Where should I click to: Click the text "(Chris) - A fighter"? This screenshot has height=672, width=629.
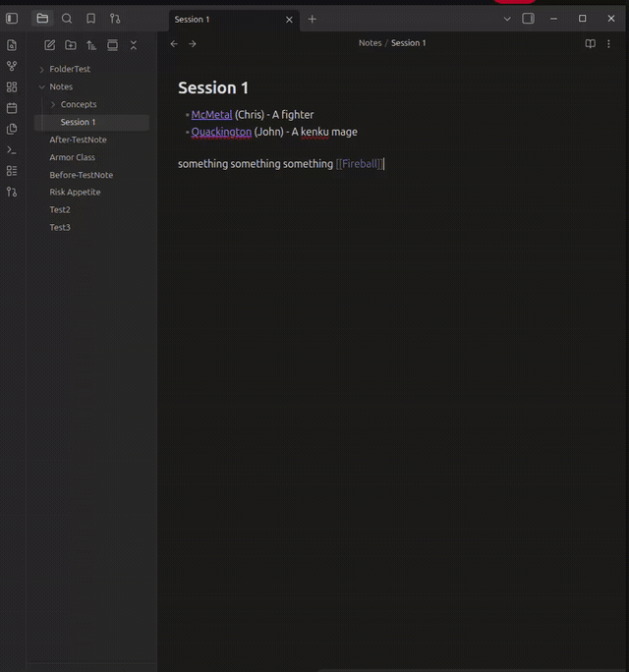click(x=274, y=114)
